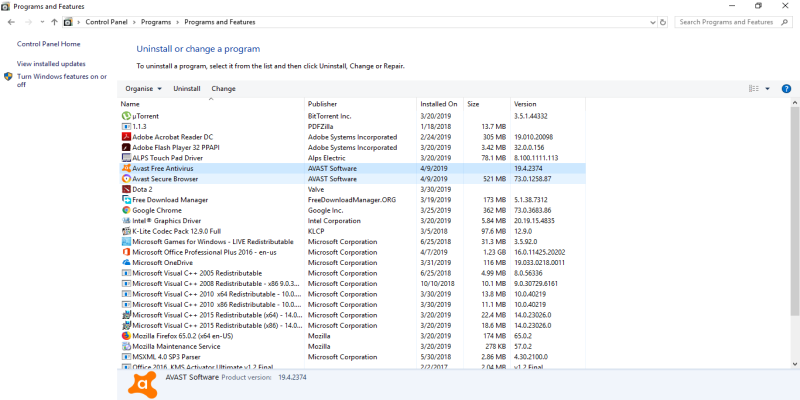Expand the view options dropdown arrow
The width and height of the screenshot is (800, 400).
pyautogui.click(x=767, y=88)
